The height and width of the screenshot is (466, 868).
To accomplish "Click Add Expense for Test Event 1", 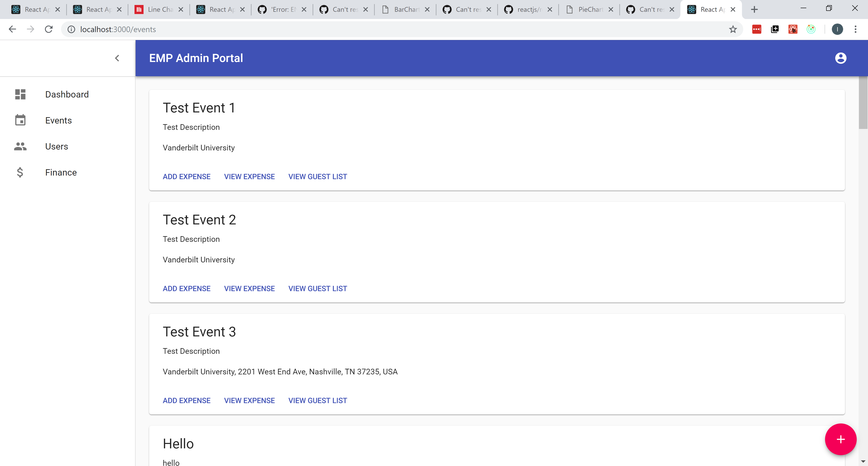I will pyautogui.click(x=186, y=177).
